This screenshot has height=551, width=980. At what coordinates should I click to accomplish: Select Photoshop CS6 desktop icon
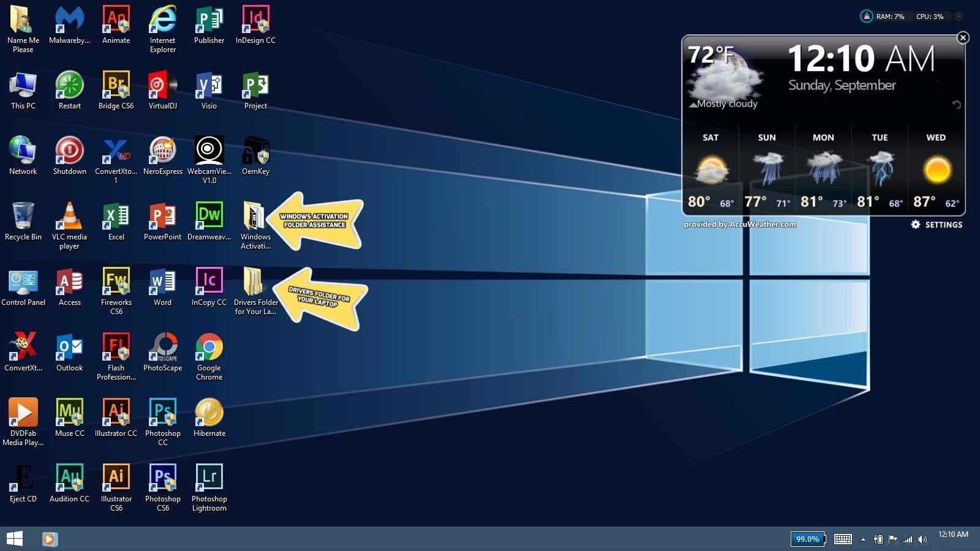162,488
